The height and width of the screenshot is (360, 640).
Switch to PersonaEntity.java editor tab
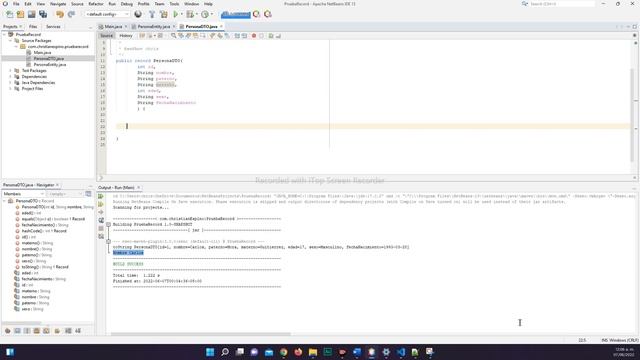pyautogui.click(x=153, y=27)
